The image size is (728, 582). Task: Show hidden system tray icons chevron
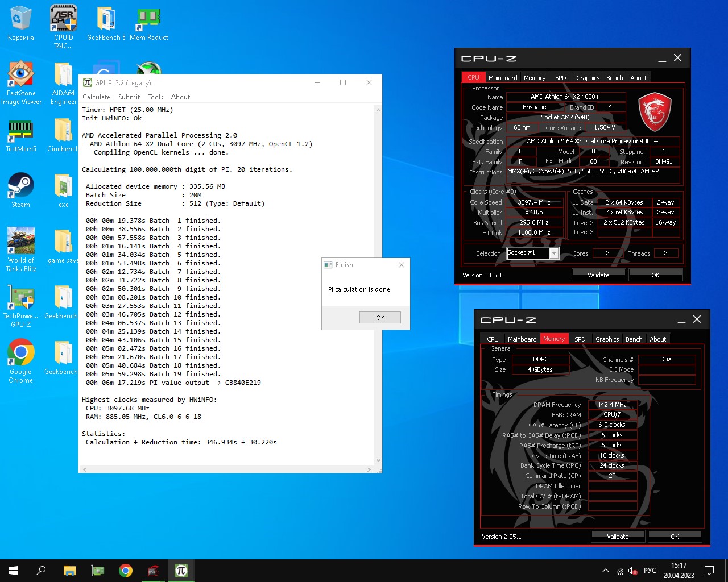point(606,571)
